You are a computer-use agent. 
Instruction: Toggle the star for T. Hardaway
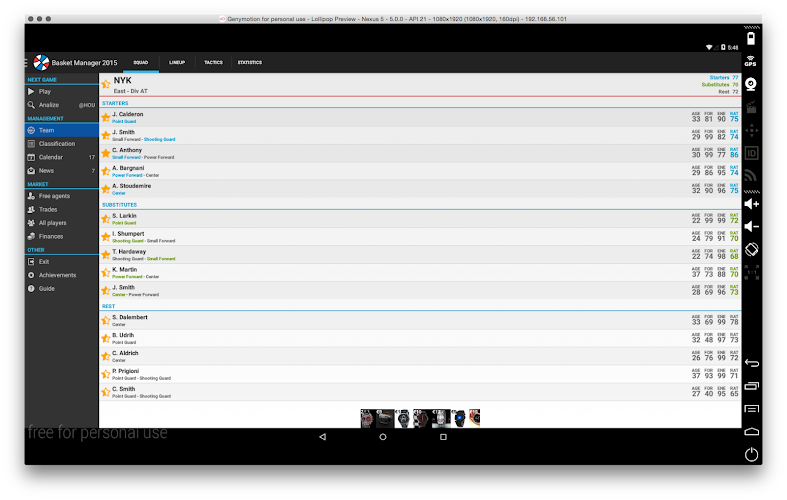pyautogui.click(x=106, y=255)
